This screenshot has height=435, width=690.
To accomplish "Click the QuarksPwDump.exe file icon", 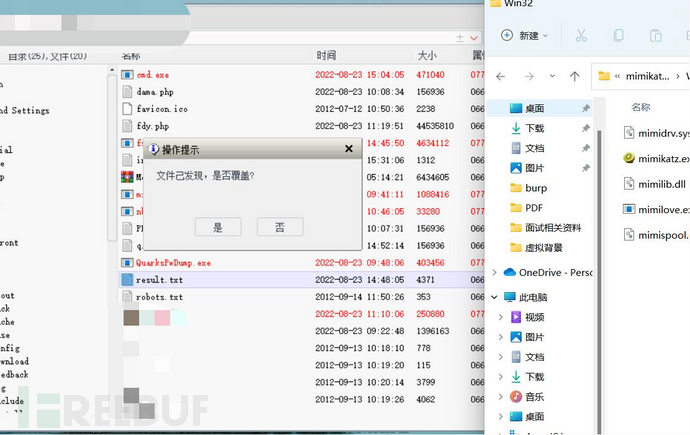I will 127,263.
